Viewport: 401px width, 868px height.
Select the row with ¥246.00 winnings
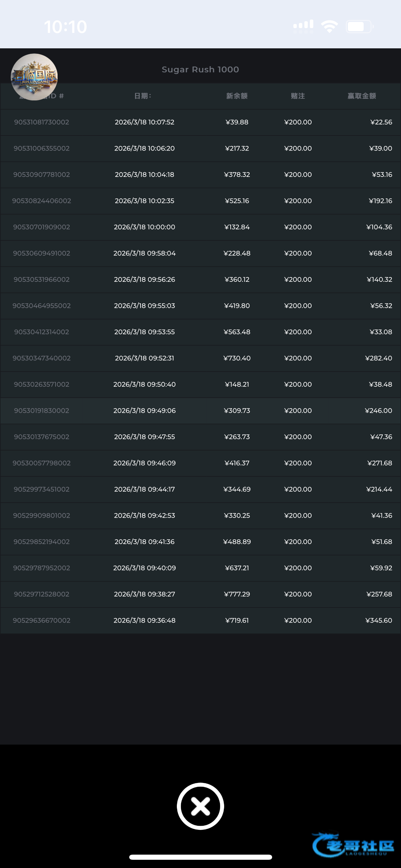click(378, 411)
